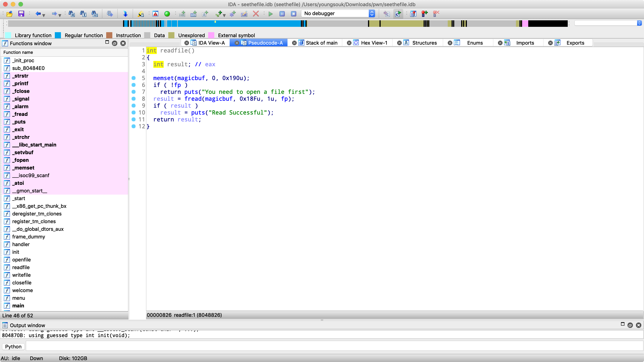Click the Regular function color swatch
644x362 pixels.
[58, 35]
